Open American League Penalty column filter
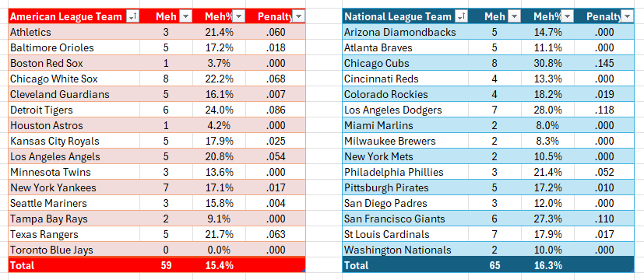 click(x=298, y=16)
